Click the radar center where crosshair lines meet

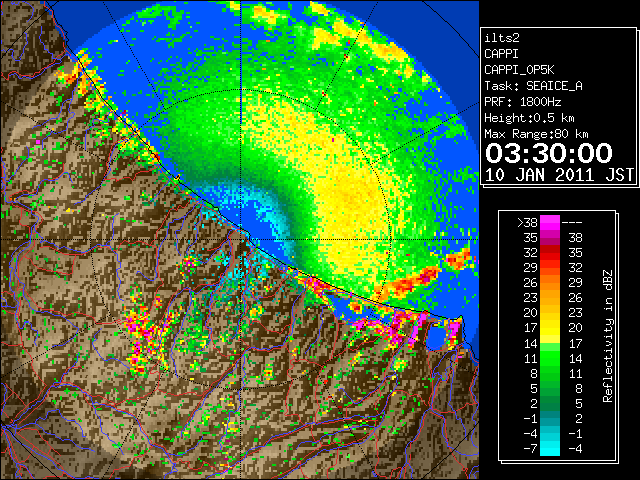pos(240,239)
